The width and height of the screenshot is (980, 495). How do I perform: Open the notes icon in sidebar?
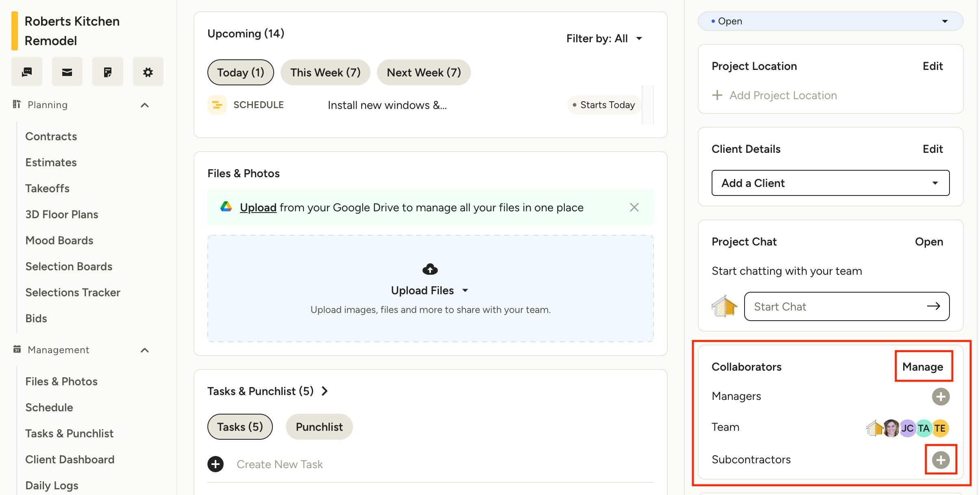point(107,72)
